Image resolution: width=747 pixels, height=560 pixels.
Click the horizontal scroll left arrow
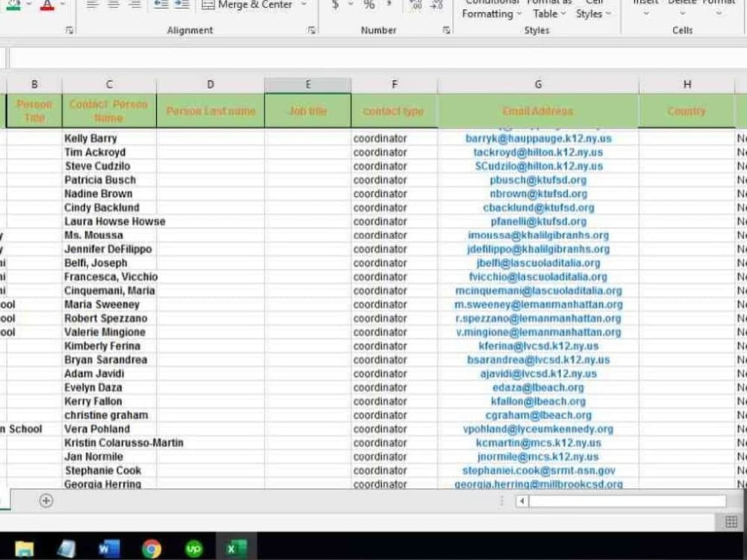(x=522, y=501)
